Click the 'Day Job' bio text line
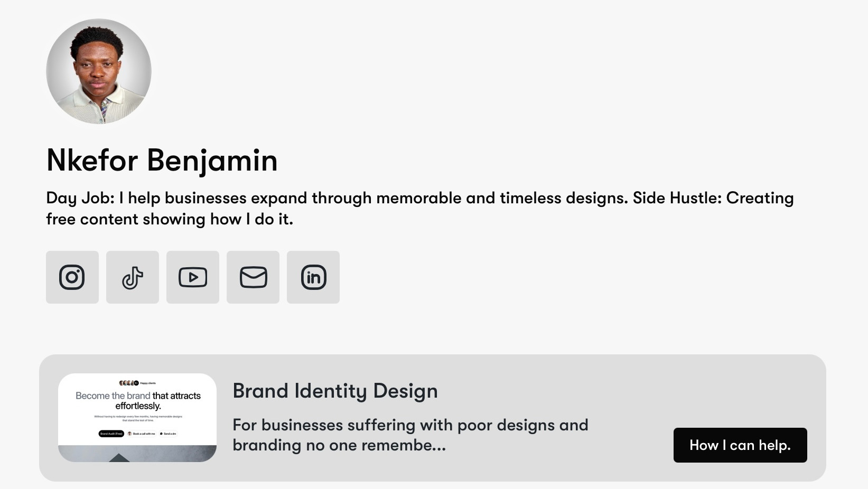 (420, 198)
